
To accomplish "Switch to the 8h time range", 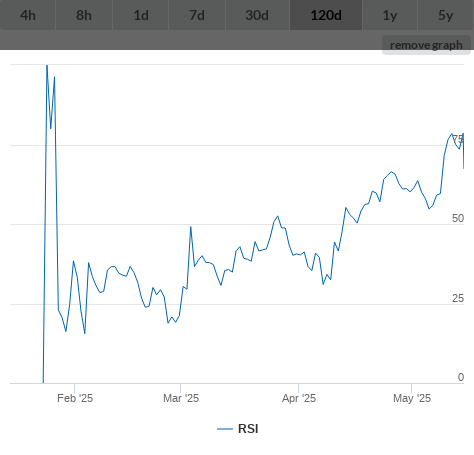I will [x=84, y=15].
